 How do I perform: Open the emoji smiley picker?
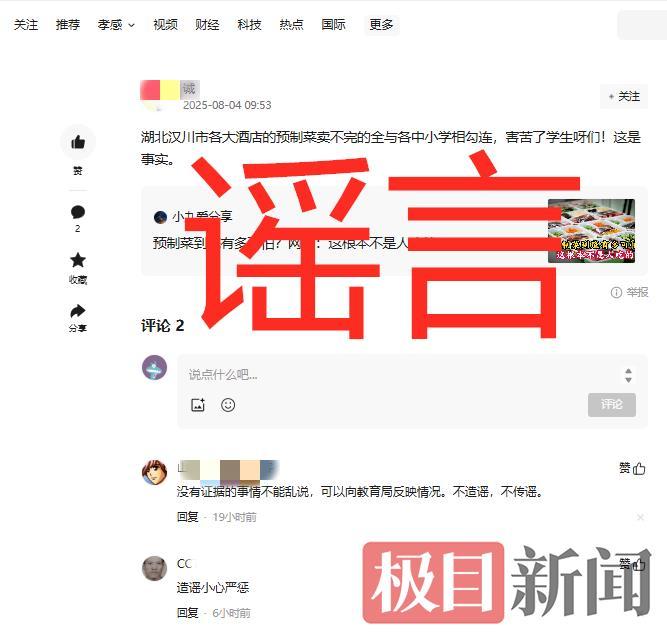[228, 405]
